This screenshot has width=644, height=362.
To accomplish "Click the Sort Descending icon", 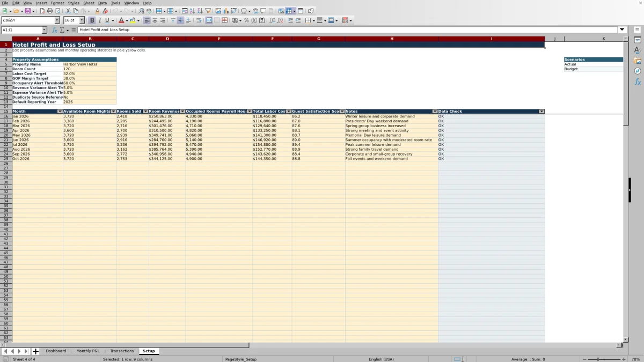I will [200, 11].
